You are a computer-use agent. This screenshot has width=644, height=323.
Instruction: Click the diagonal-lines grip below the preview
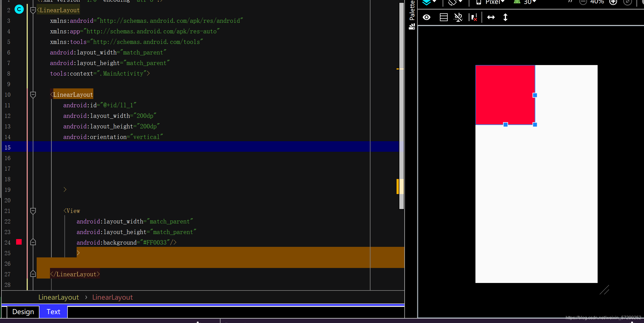click(x=604, y=290)
